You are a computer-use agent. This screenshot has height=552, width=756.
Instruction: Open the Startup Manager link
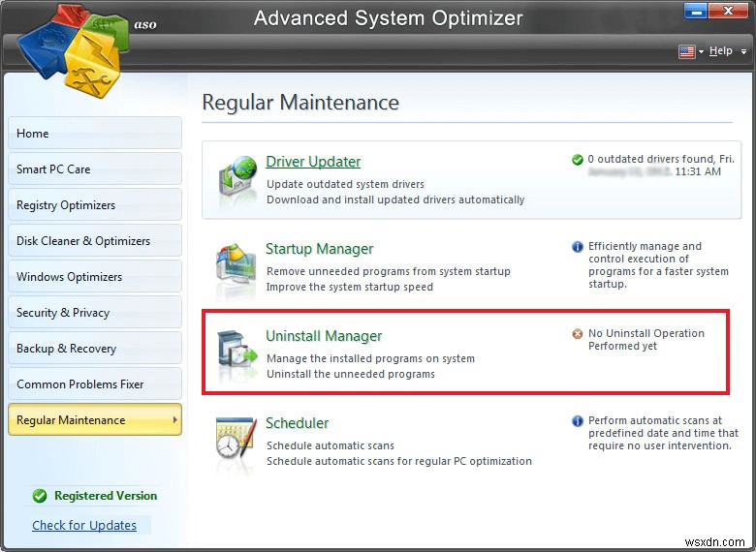tap(320, 249)
